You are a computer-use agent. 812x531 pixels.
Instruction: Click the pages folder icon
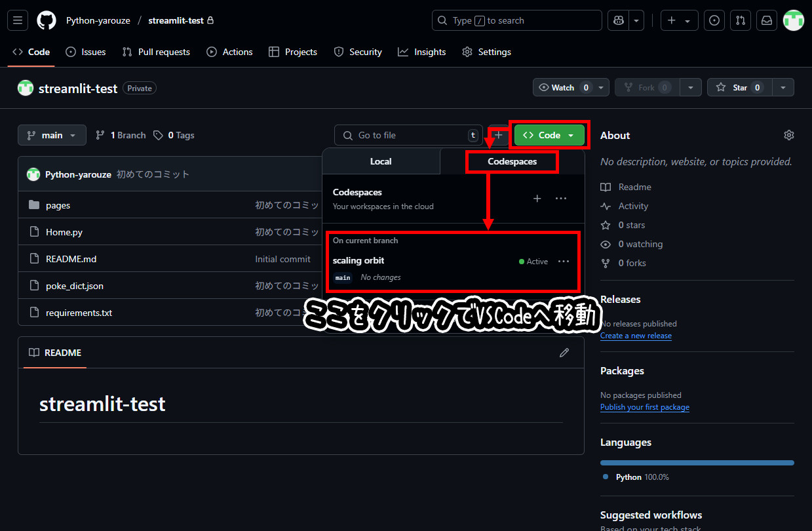(x=34, y=205)
